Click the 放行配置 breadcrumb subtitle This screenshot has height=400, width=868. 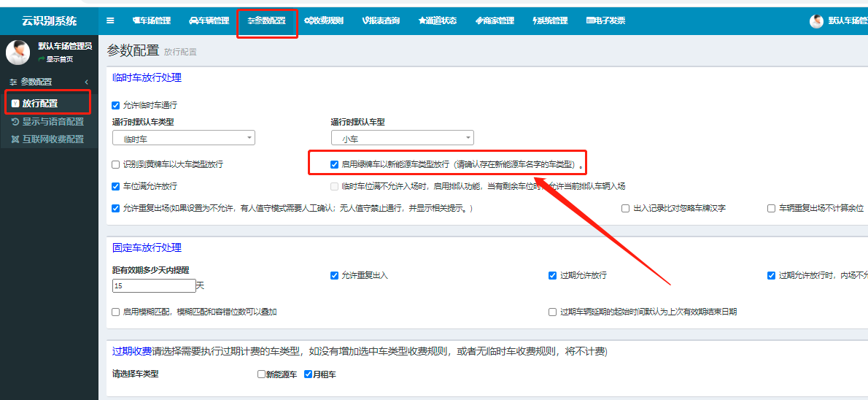180,52
